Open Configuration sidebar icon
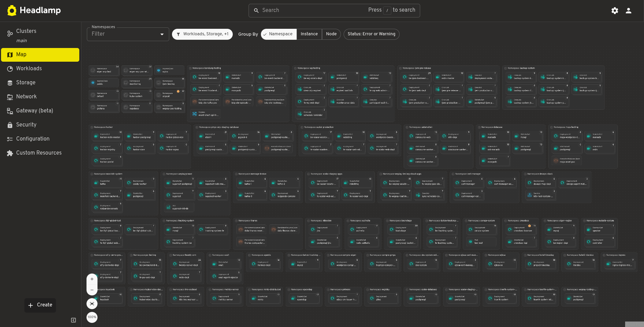This screenshot has width=644, height=327. 10,139
